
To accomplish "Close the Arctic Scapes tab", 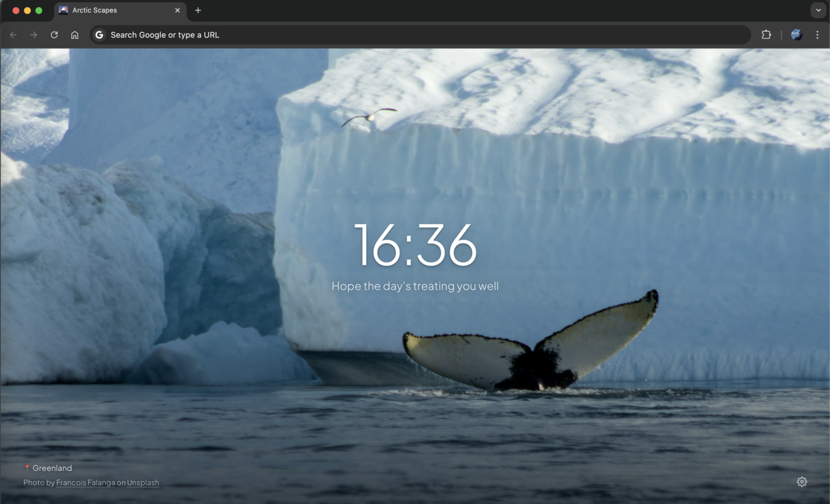I will [x=178, y=10].
